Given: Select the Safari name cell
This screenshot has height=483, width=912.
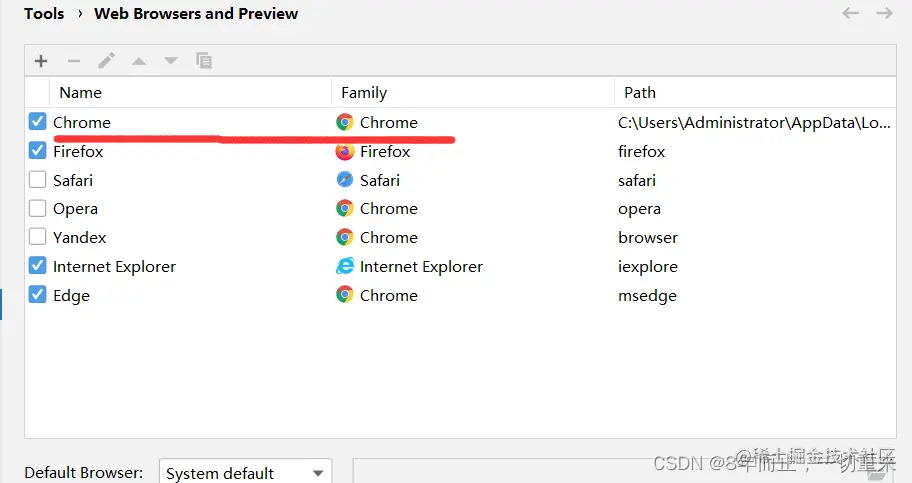Looking at the screenshot, I should coord(73,180).
